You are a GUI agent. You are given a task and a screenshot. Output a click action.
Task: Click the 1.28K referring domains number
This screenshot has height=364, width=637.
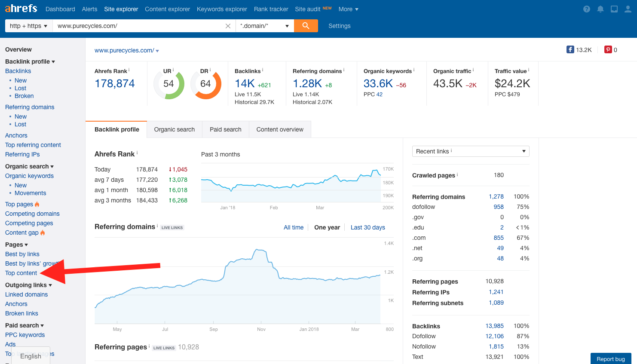point(307,83)
